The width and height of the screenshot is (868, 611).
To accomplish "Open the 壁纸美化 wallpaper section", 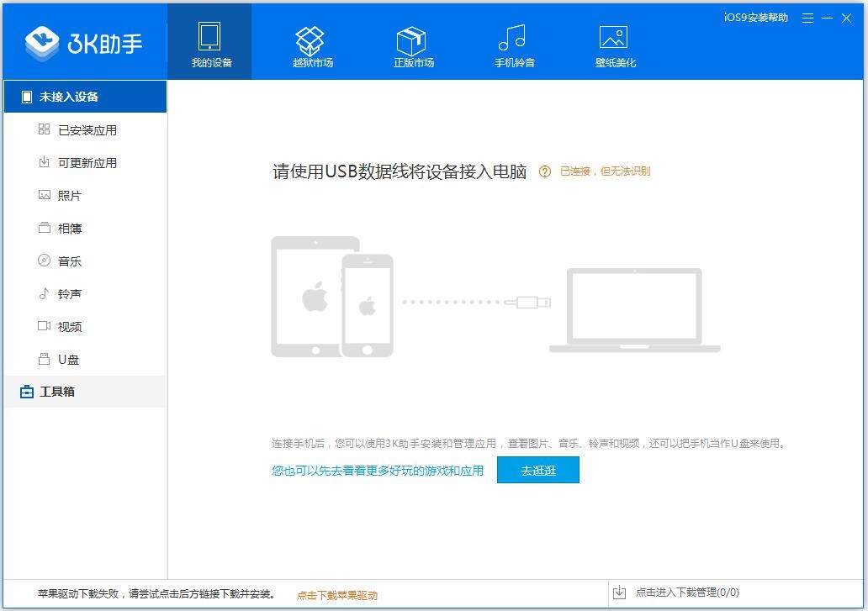I will click(613, 42).
